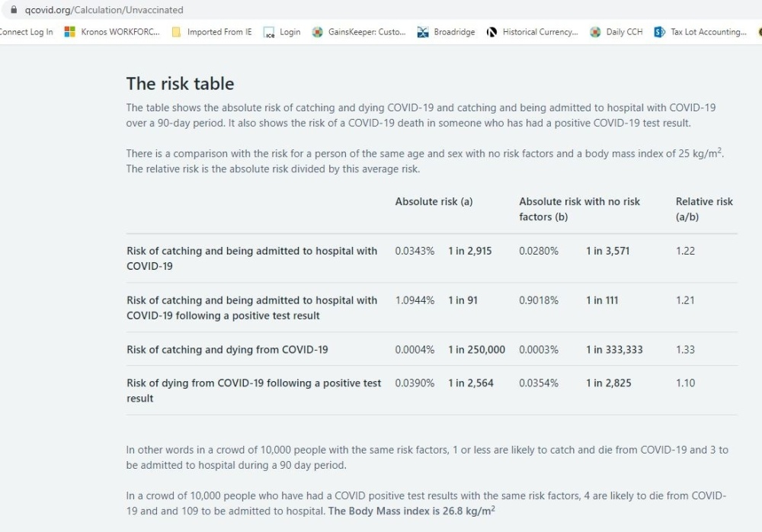Open the GainsKeeper bookmark icon
The image size is (762, 532).
pyautogui.click(x=319, y=32)
